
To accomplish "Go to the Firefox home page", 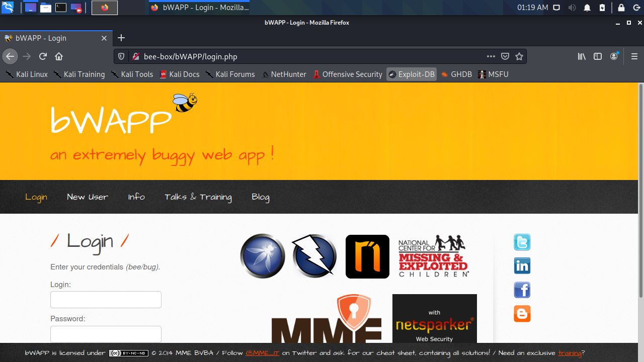I will click(59, 56).
